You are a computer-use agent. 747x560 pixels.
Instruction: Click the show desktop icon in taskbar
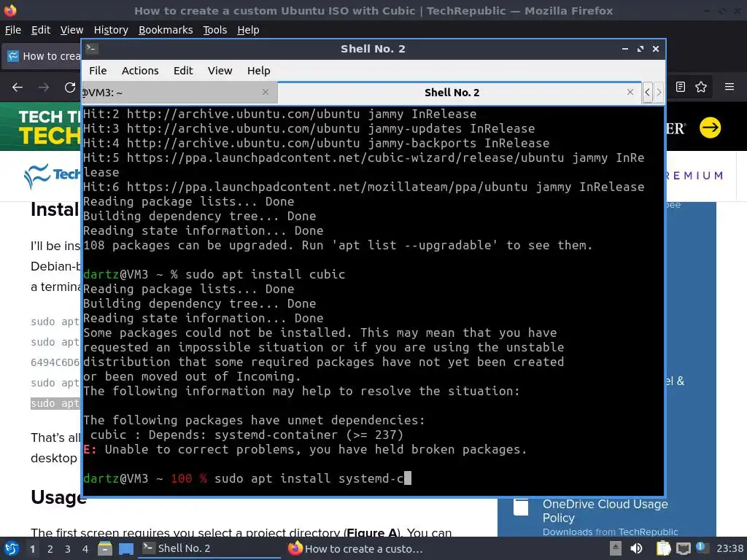(x=125, y=549)
